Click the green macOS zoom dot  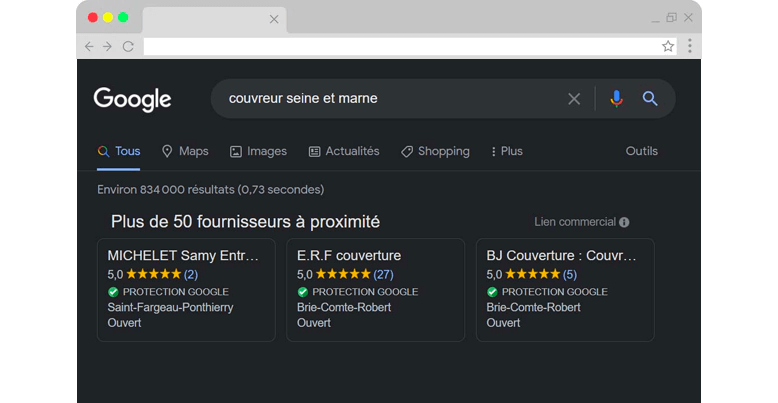[x=123, y=17]
